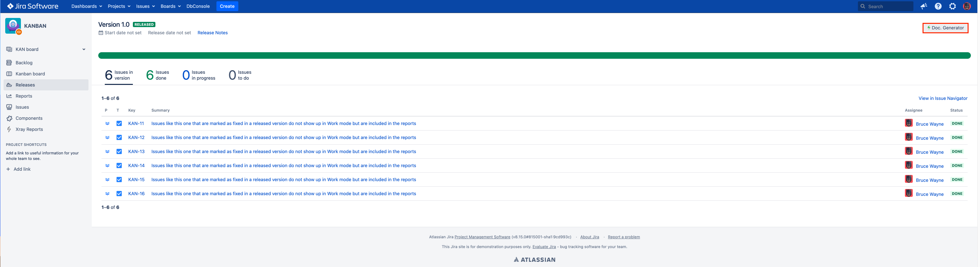
Task: Open the Dashboards dropdown menu
Action: [87, 6]
